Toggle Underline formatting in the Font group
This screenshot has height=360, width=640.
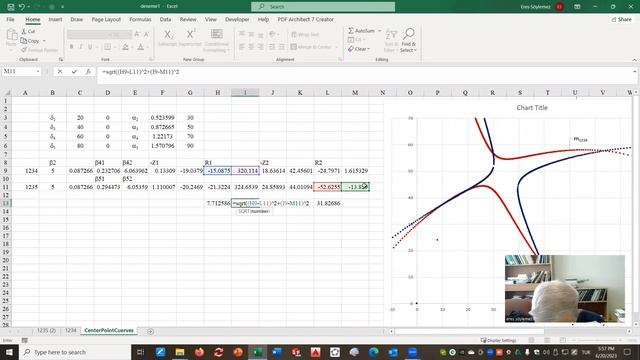(90, 47)
